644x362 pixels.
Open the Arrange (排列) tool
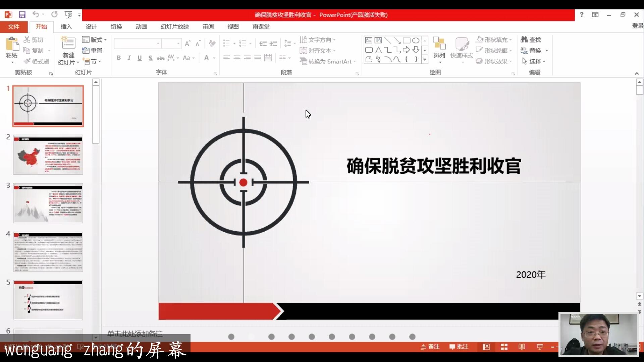pyautogui.click(x=439, y=49)
